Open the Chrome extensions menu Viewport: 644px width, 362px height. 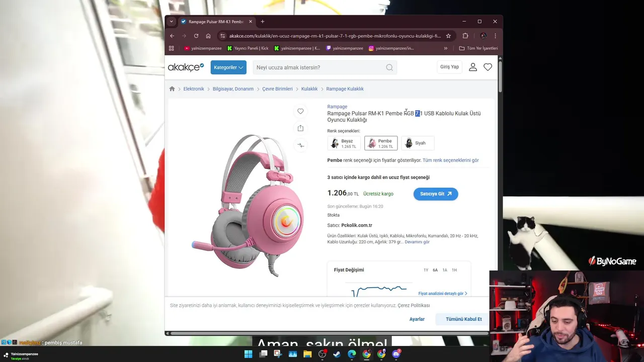point(465,36)
